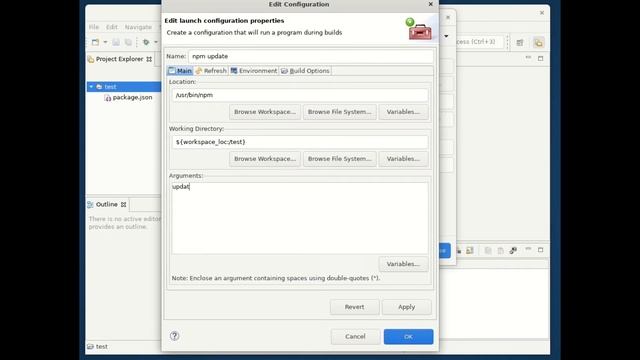Image resolution: width=640 pixels, height=360 pixels.
Task: Click the Save All toolbar icon
Action: 128,42
